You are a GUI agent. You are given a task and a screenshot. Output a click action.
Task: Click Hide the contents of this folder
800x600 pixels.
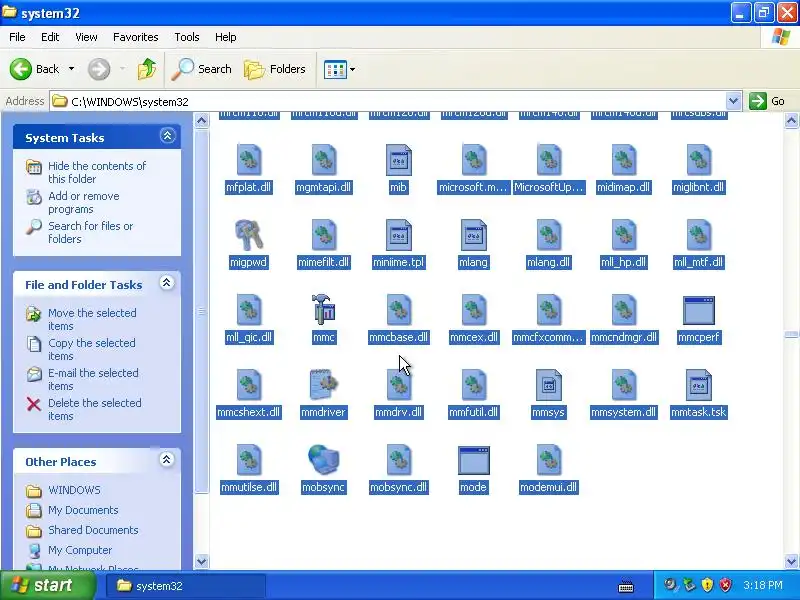click(97, 172)
